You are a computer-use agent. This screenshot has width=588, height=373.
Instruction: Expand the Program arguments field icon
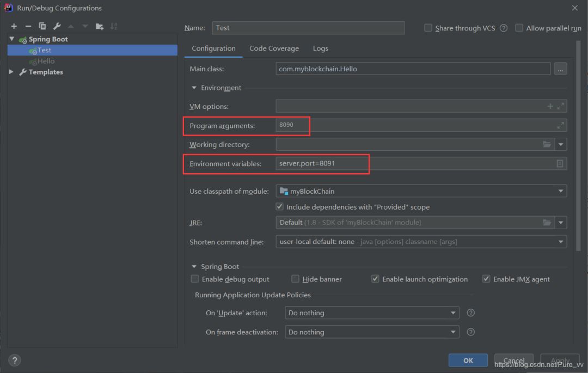click(560, 125)
